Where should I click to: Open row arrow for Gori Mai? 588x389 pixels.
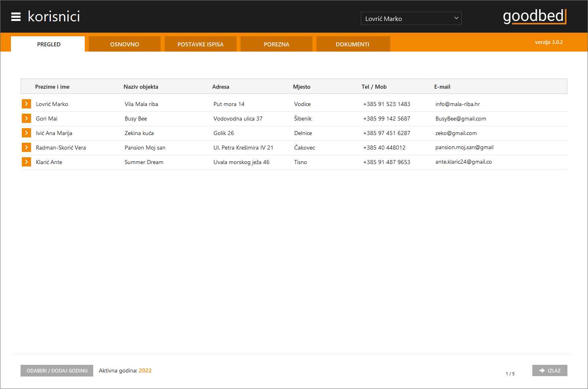(26, 119)
